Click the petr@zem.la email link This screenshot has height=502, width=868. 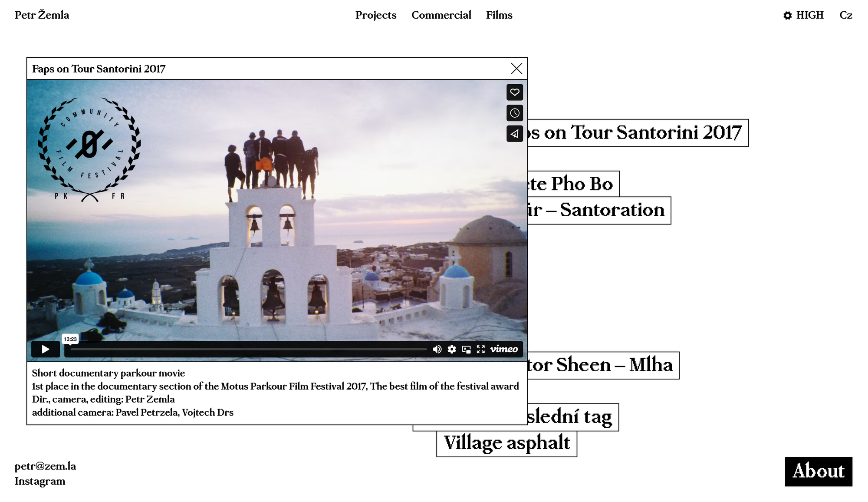tap(45, 466)
